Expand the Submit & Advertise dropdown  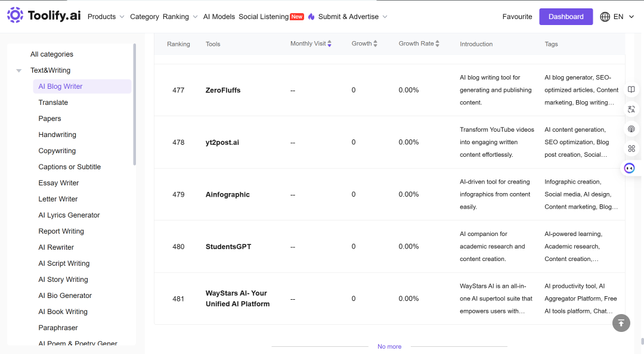coord(353,17)
